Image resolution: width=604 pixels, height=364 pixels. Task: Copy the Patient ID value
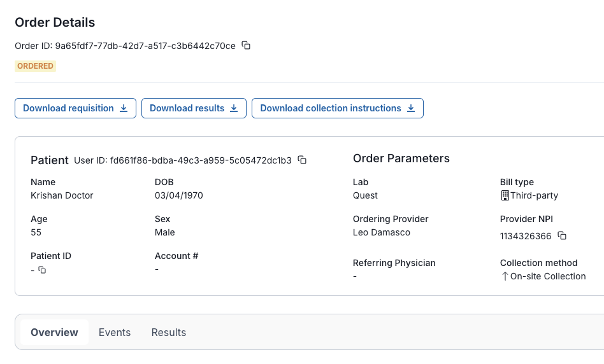(x=42, y=270)
